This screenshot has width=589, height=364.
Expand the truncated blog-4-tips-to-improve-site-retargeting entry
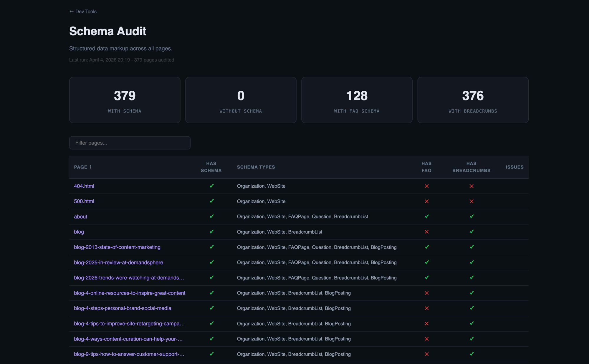coord(129,324)
